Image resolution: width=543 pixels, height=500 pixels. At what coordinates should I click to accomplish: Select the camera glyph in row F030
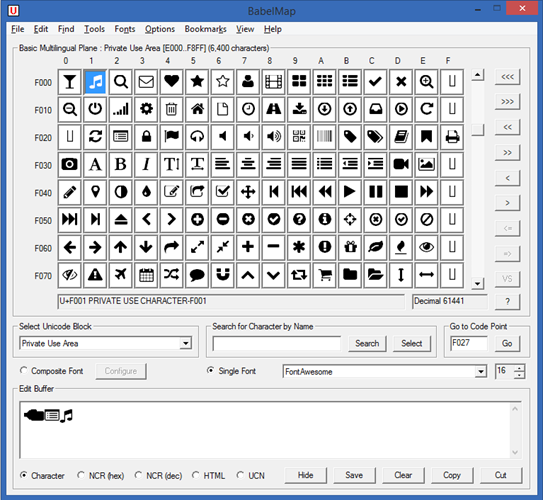pyautogui.click(x=70, y=165)
